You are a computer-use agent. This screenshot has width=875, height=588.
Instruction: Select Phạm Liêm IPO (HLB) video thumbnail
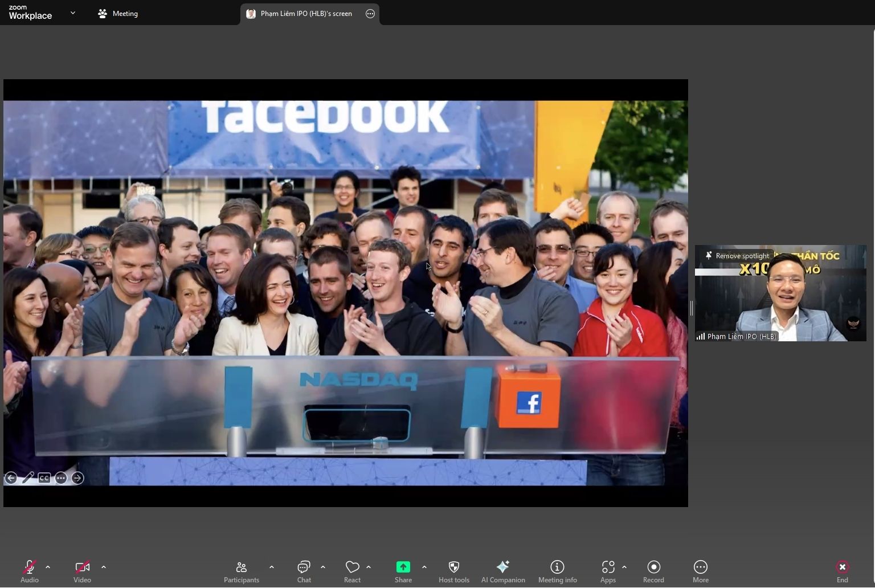point(780,293)
